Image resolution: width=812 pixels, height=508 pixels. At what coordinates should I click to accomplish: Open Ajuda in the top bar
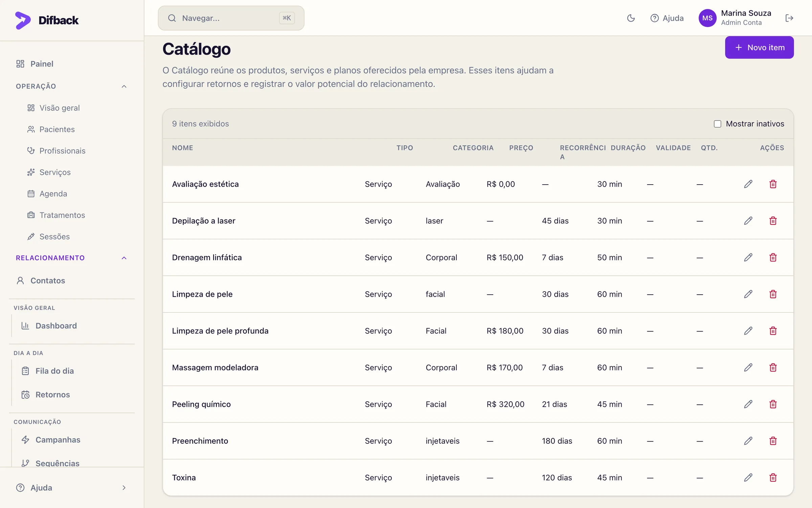tap(667, 18)
